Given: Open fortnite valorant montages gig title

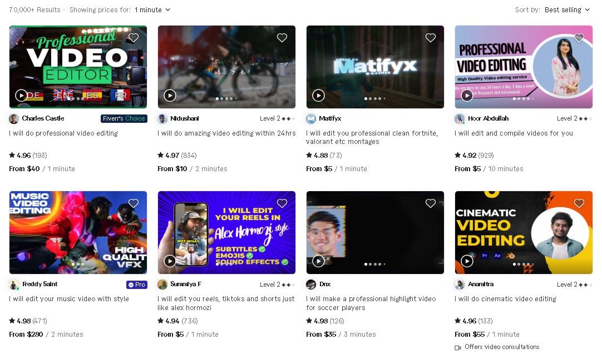Looking at the screenshot, I should (x=372, y=137).
